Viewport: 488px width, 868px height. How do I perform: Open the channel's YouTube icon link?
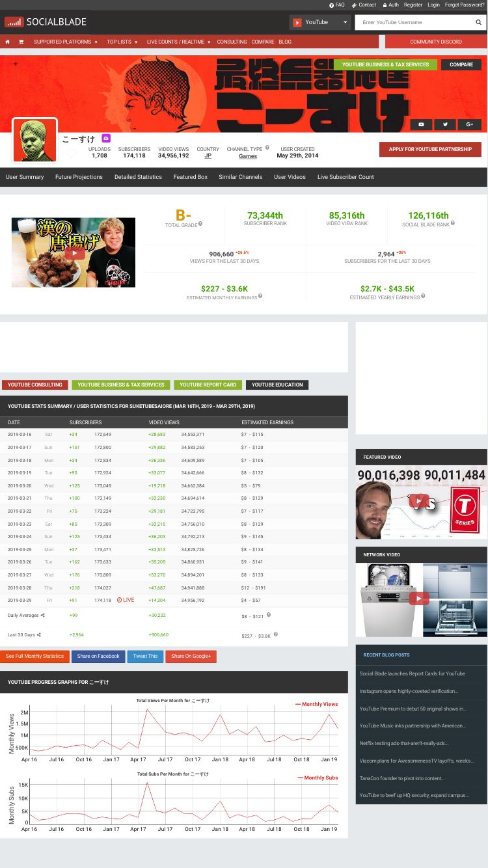pos(421,124)
